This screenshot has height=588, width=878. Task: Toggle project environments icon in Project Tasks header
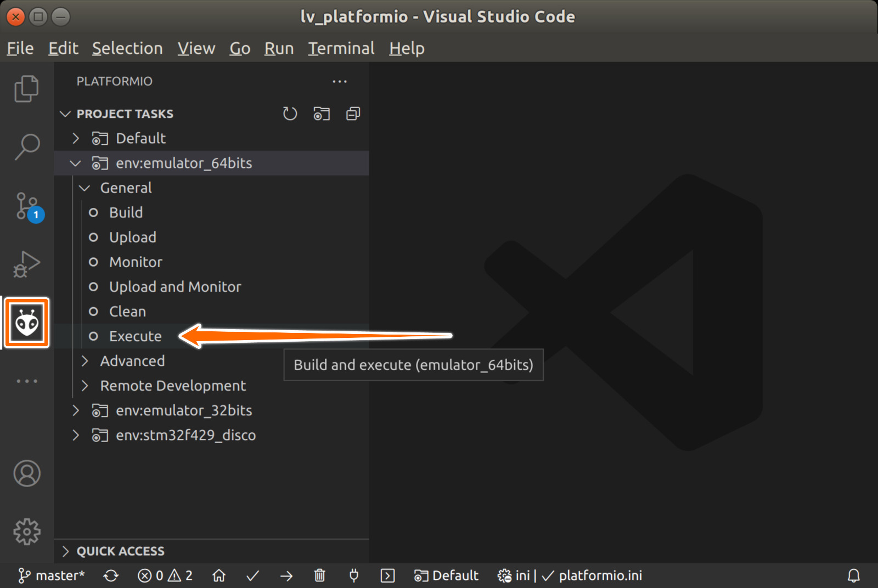click(322, 114)
